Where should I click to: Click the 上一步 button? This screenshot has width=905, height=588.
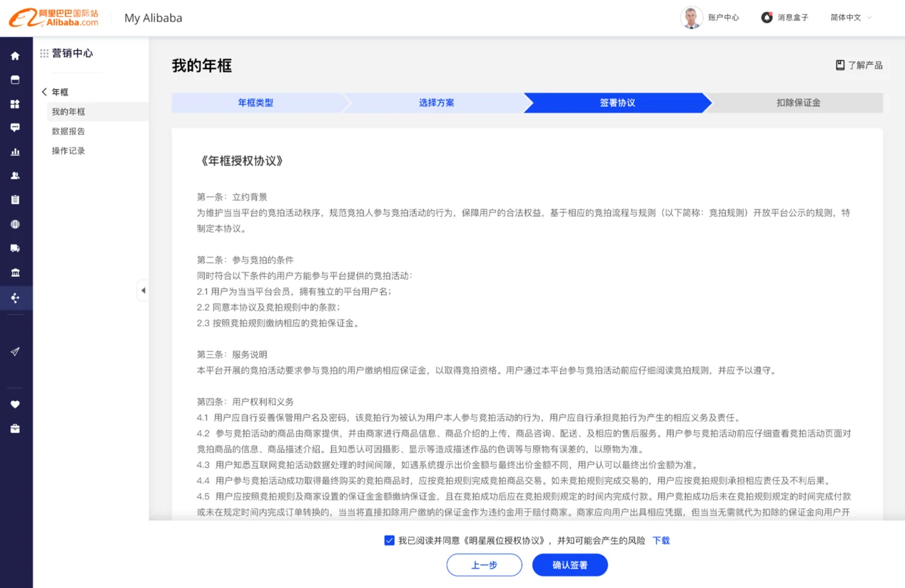point(484,565)
